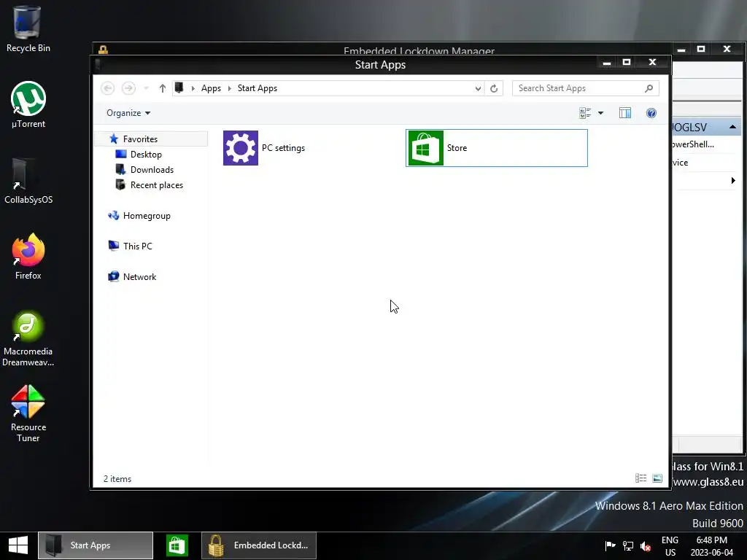
Task: Click the Forward navigation arrow
Action: tap(128, 88)
